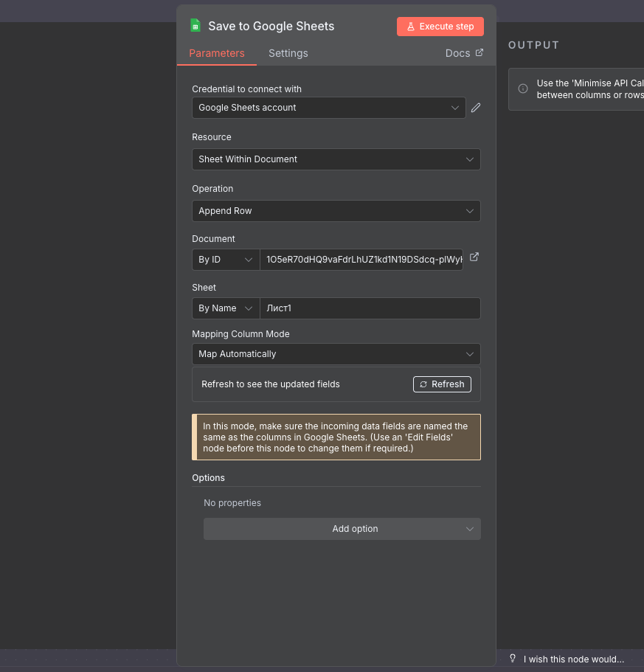Click the Options section label
Image resolution: width=644 pixels, height=672 pixels.
click(x=208, y=478)
